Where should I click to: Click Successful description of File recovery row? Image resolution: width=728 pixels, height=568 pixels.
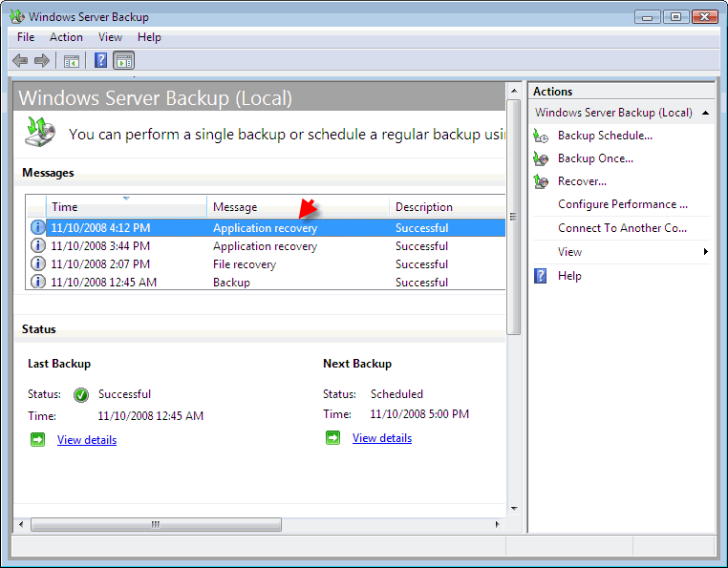(x=421, y=264)
